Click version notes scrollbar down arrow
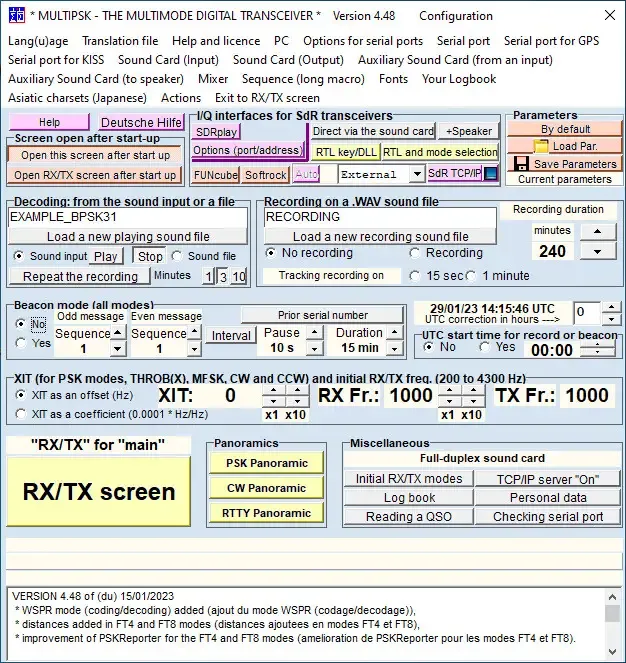Image resolution: width=626 pixels, height=663 pixels. (x=612, y=652)
